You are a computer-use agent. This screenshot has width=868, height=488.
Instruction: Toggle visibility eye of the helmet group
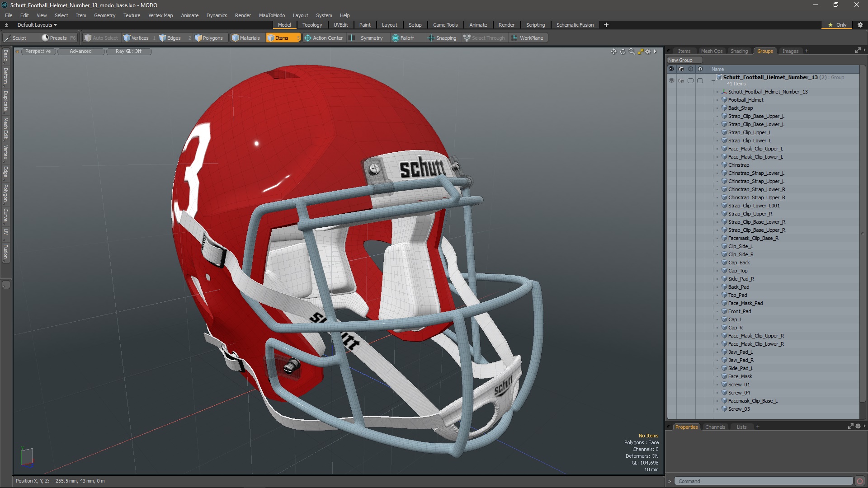pos(671,80)
